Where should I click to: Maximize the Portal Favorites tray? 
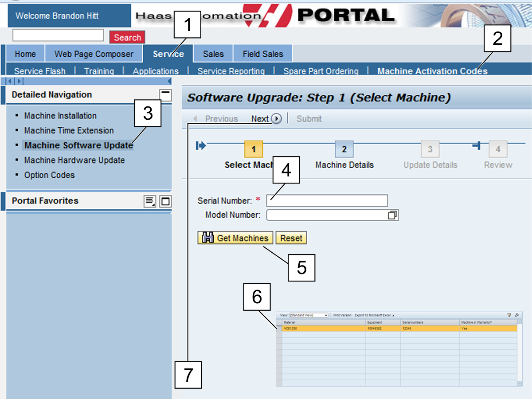pyautogui.click(x=165, y=201)
